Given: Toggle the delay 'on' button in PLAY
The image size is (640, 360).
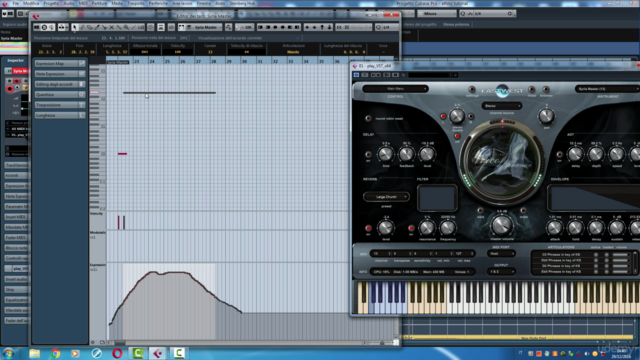Looking at the screenshot, I should [368, 155].
